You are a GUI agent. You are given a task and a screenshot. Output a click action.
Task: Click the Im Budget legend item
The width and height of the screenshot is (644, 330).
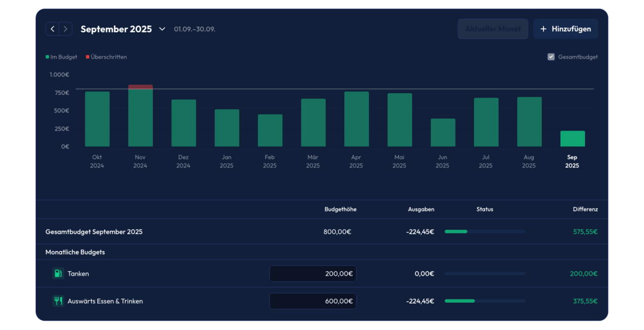(61, 57)
